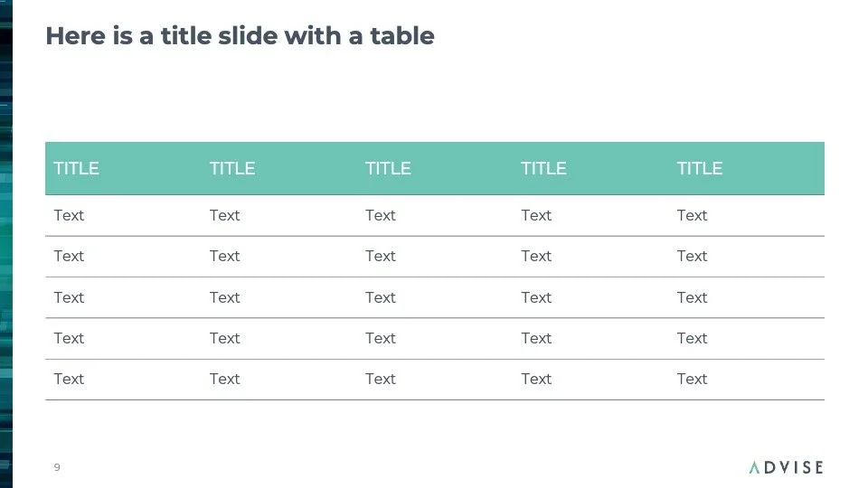Select the fourth column TITLE header

pos(543,168)
